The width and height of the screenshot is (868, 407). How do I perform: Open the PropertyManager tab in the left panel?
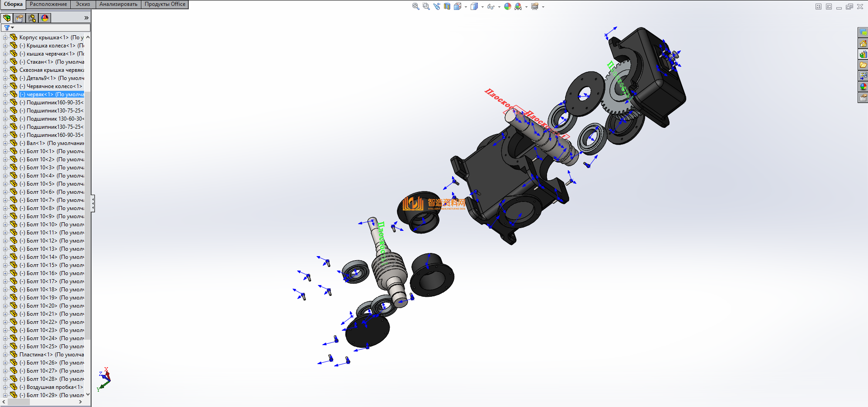19,18
